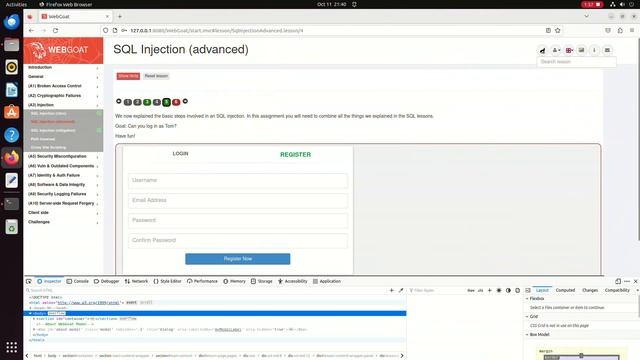Image resolution: width=640 pixels, height=360 pixels.
Task: Switch to the Computed sidebar tab
Action: pos(565,290)
